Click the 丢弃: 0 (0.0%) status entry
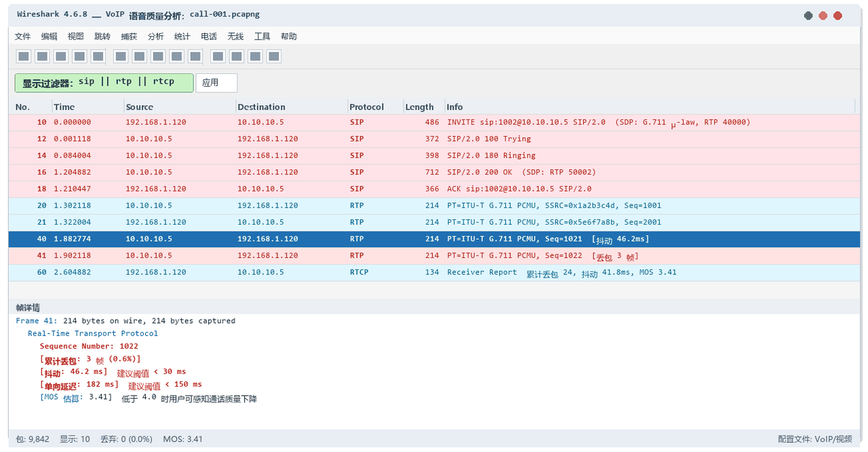The height and width of the screenshot is (452, 868). coord(126,439)
